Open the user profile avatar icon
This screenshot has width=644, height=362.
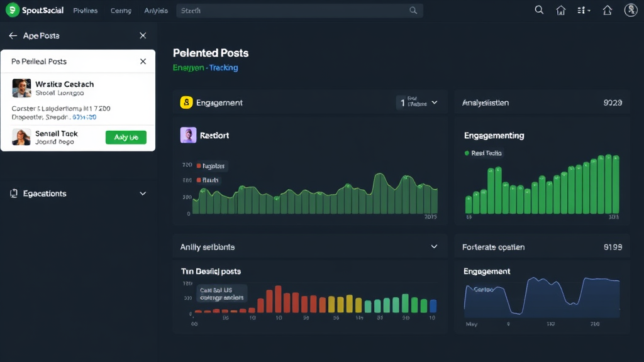[631, 10]
